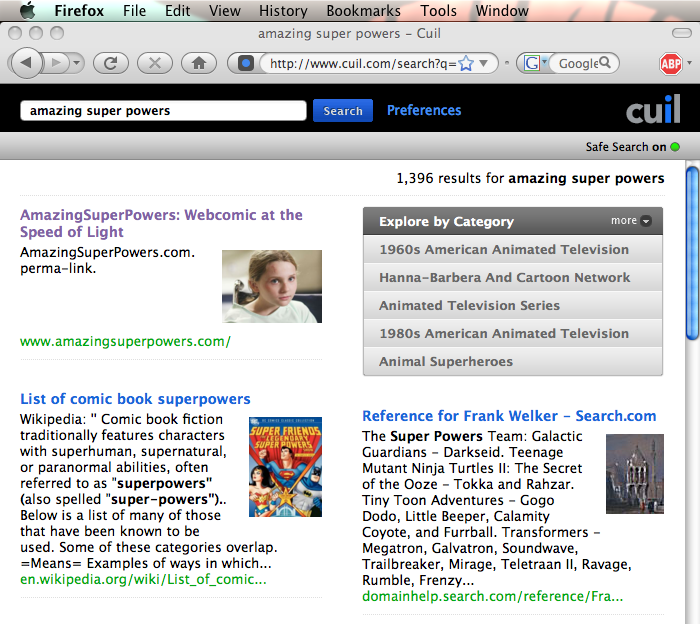
Task: Select Animated Television Series category
Action: pos(512,305)
